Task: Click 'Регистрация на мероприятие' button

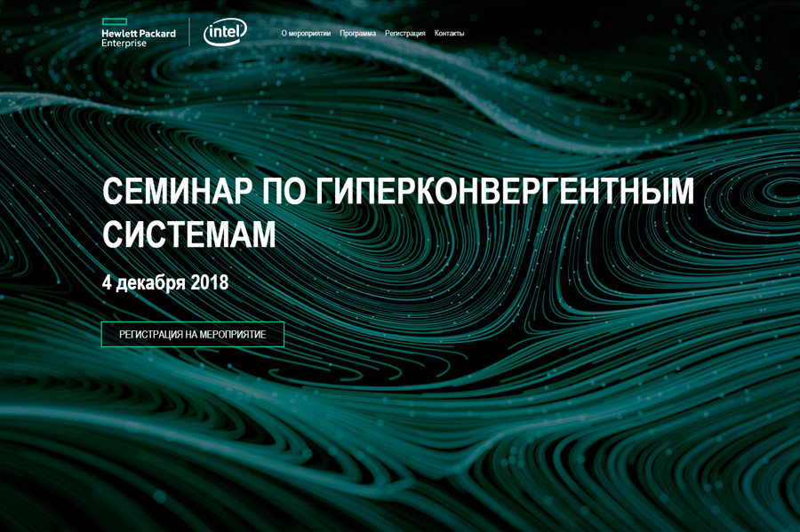Action: tap(193, 334)
